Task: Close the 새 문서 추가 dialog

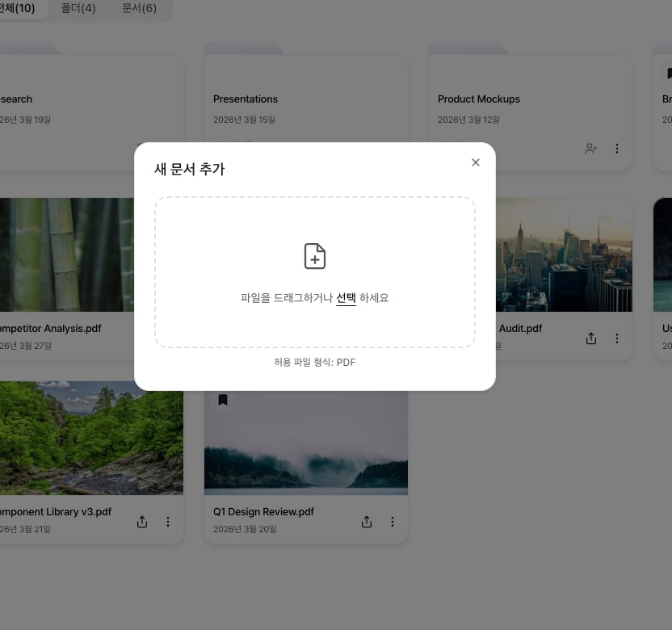Action: point(475,162)
